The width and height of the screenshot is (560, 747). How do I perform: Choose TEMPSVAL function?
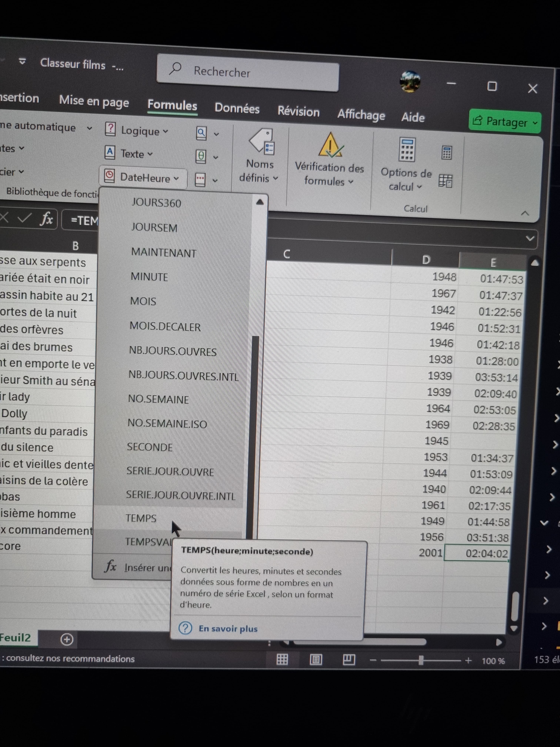tap(149, 541)
